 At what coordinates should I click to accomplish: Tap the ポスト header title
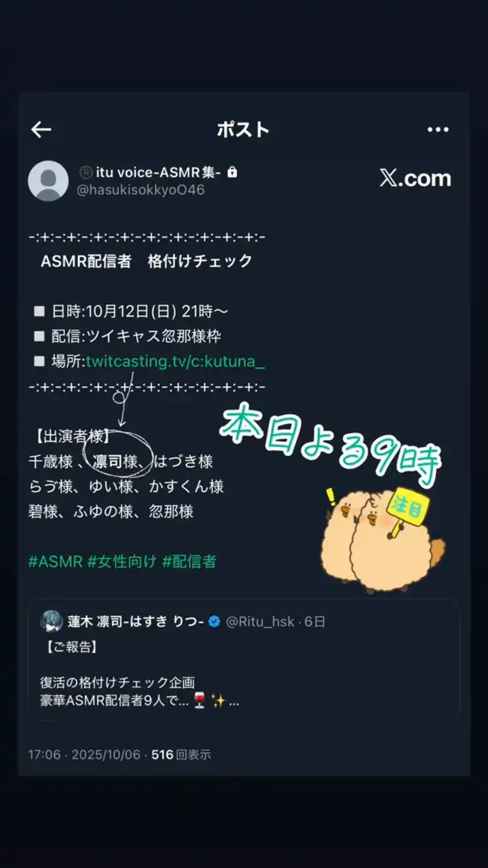[243, 130]
